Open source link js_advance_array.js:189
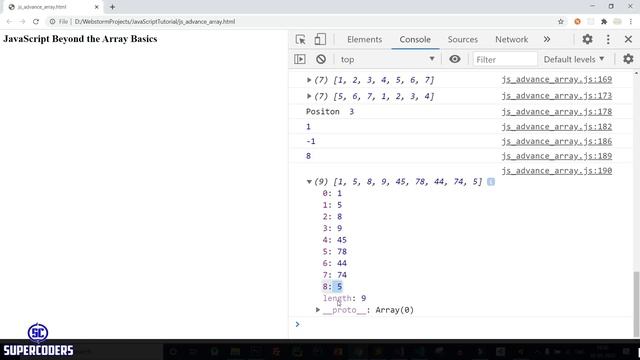 [x=557, y=156]
